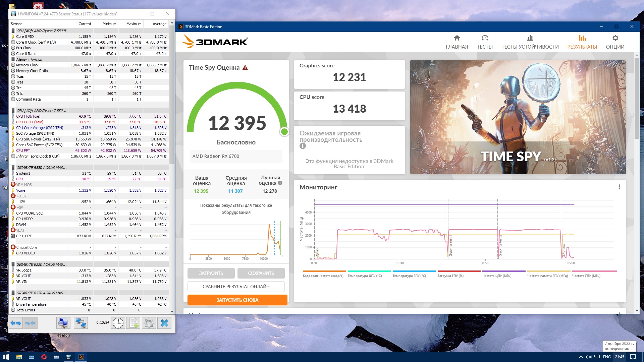Click the Time Spy warning triangle icon

pyautogui.click(x=245, y=68)
